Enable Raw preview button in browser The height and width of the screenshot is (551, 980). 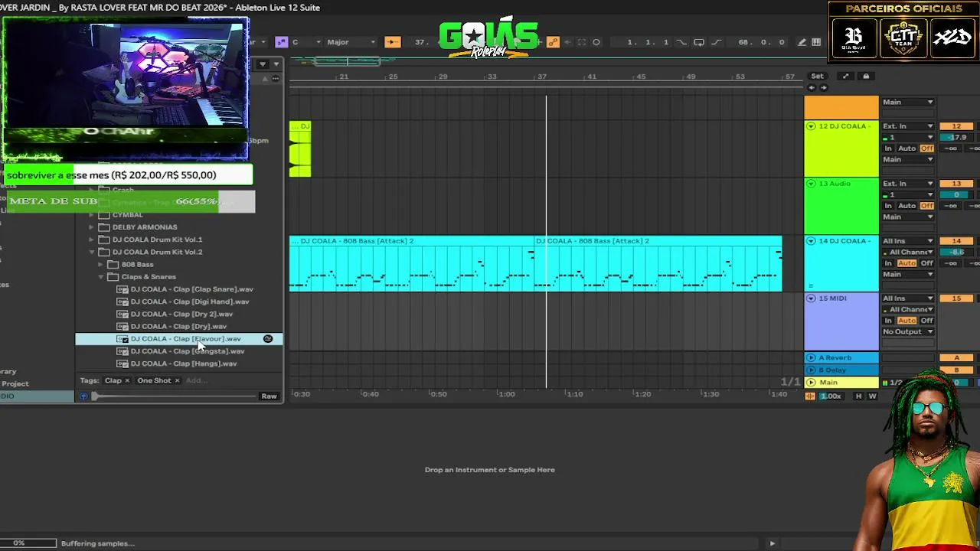coord(269,396)
